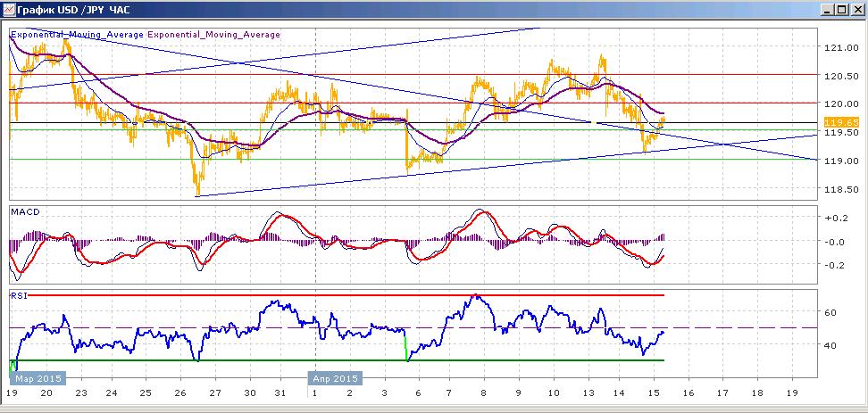868x413 pixels.
Task: Click the chart window icon in title bar
Action: (x=8, y=10)
